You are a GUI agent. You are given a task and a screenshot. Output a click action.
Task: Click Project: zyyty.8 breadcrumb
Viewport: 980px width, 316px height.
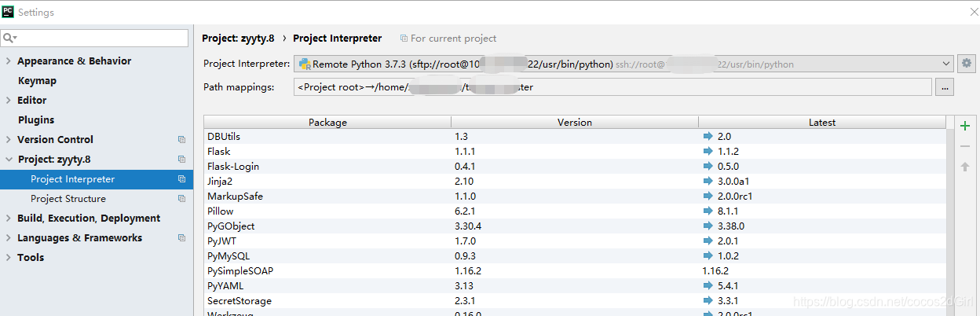pos(238,38)
